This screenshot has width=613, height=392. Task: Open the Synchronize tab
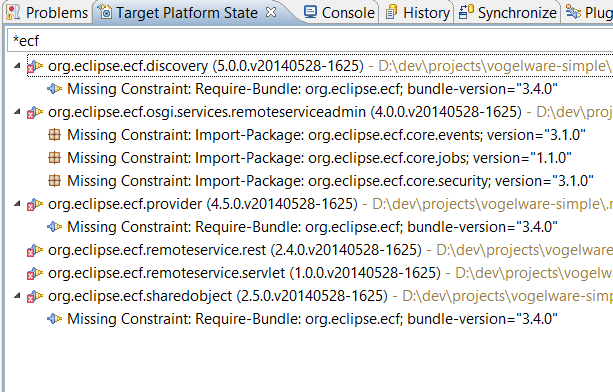507,13
